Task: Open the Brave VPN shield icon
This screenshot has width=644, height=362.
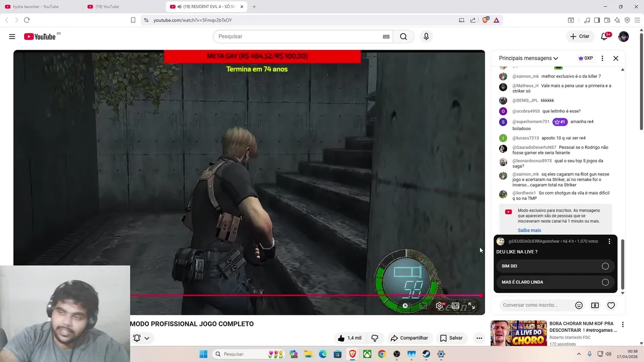Action: [x=627, y=20]
